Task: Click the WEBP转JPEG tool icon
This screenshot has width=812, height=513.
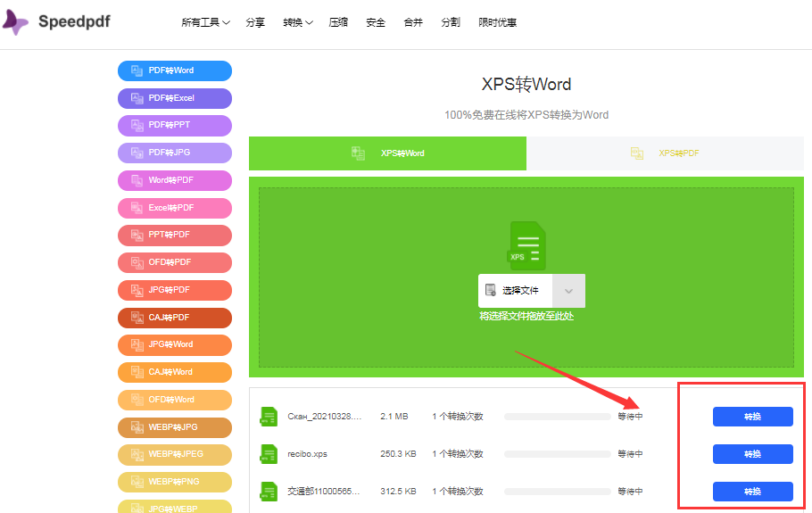Action: (137, 454)
